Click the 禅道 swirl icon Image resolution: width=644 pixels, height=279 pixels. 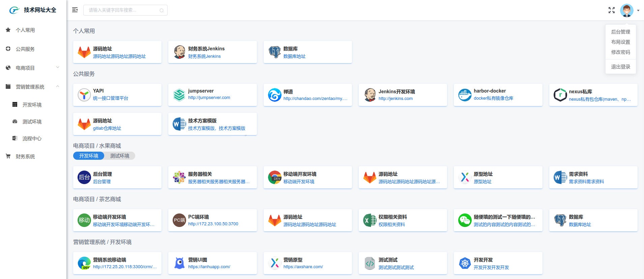point(274,95)
